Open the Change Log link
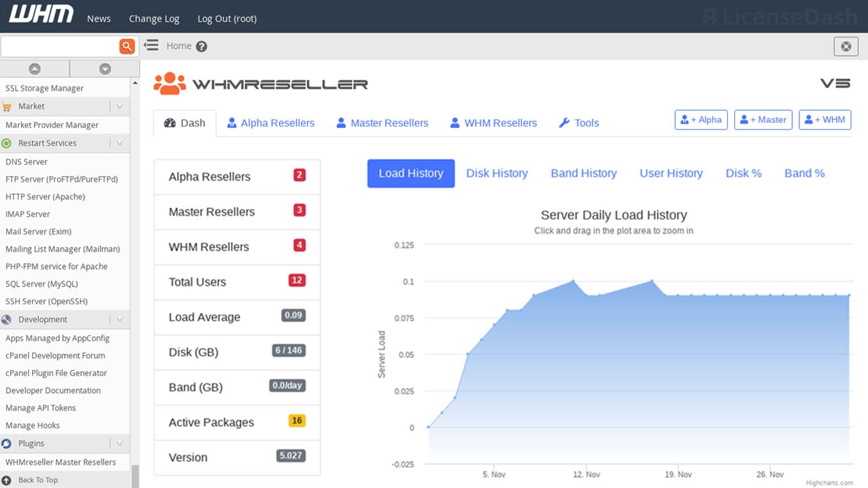 pyautogui.click(x=154, y=19)
